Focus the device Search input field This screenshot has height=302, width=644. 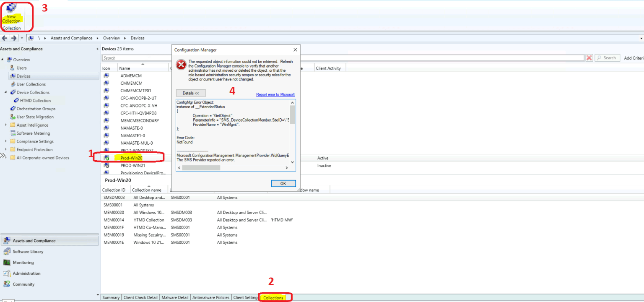(343, 58)
